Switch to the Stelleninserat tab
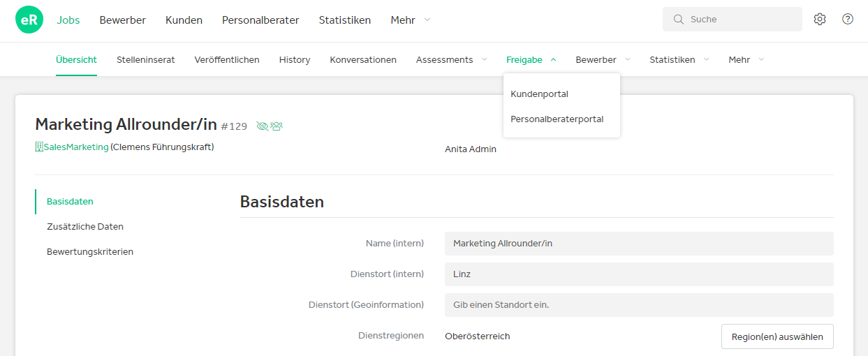Screen dimensions: 868x356 146,60
